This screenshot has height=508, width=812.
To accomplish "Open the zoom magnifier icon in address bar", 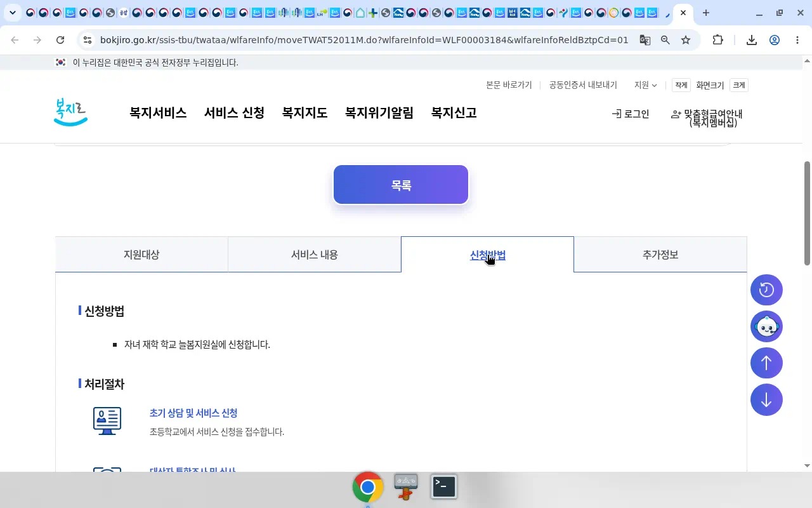I will point(665,40).
